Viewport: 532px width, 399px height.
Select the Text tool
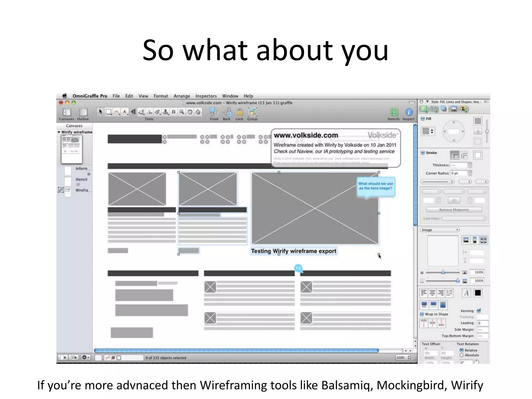(125, 112)
